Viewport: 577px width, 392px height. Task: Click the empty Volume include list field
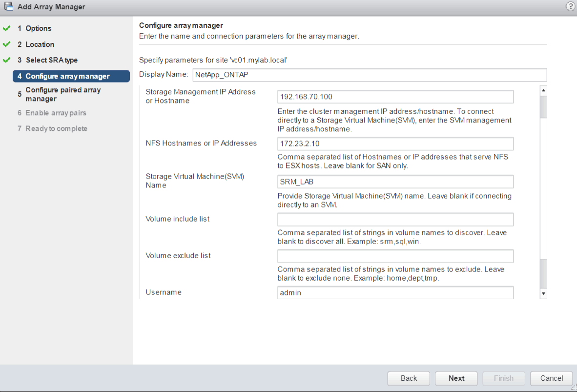pyautogui.click(x=395, y=219)
